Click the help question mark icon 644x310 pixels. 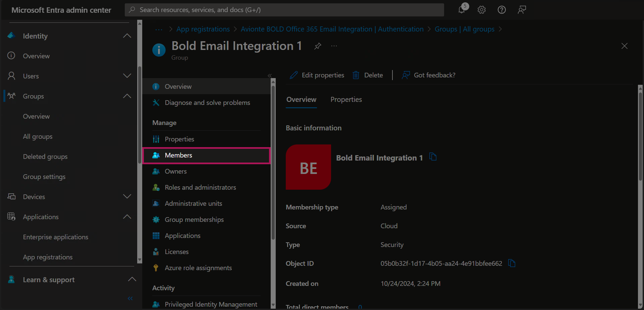[502, 10]
